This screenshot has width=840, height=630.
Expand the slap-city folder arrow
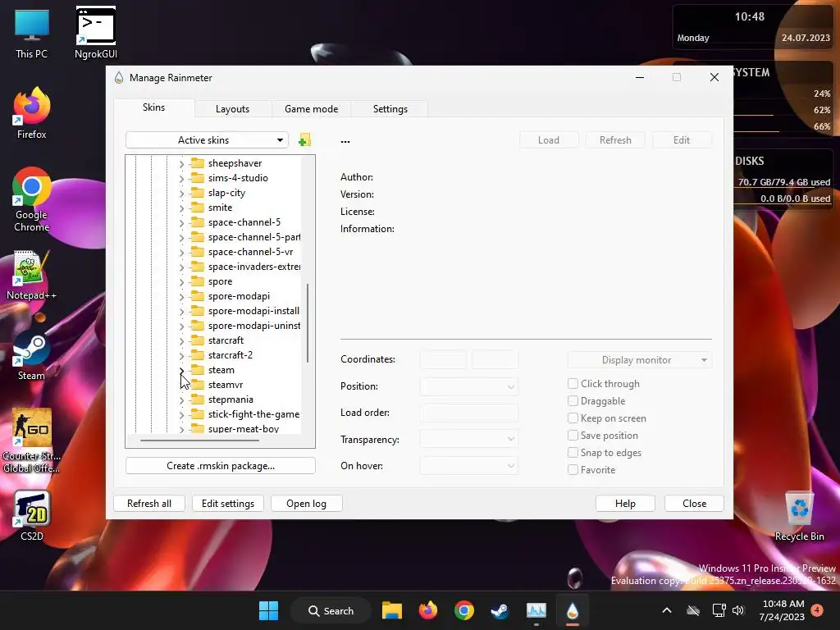(x=181, y=193)
